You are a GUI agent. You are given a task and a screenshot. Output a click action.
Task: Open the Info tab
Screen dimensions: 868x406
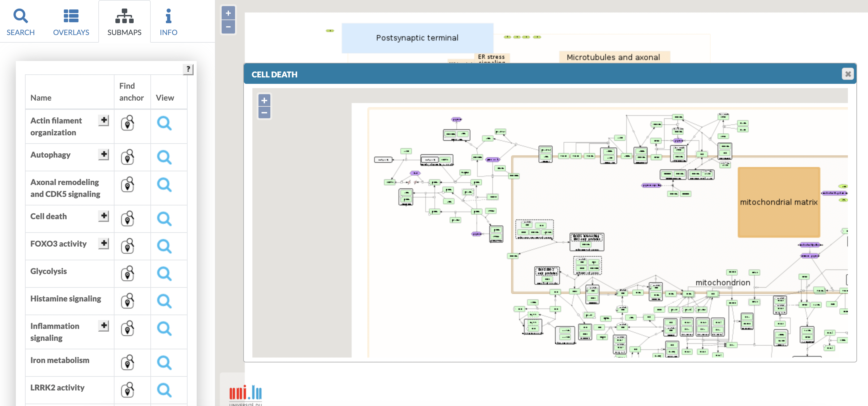pyautogui.click(x=168, y=22)
